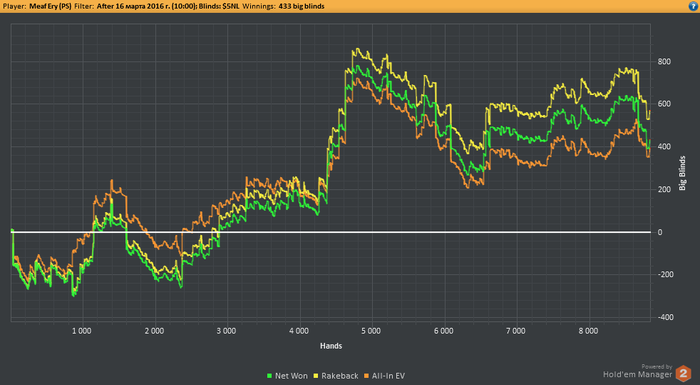Toggle the All-In EV orange legend square

coord(367,376)
